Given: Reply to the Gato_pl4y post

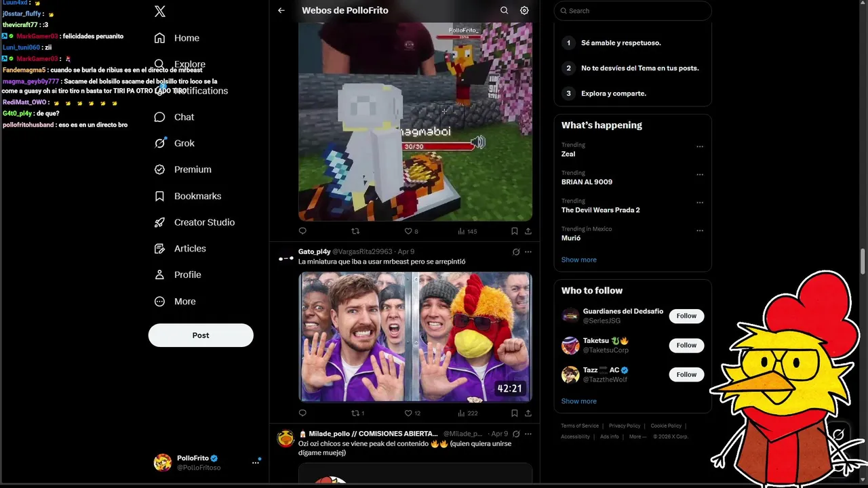Looking at the screenshot, I should [302, 413].
